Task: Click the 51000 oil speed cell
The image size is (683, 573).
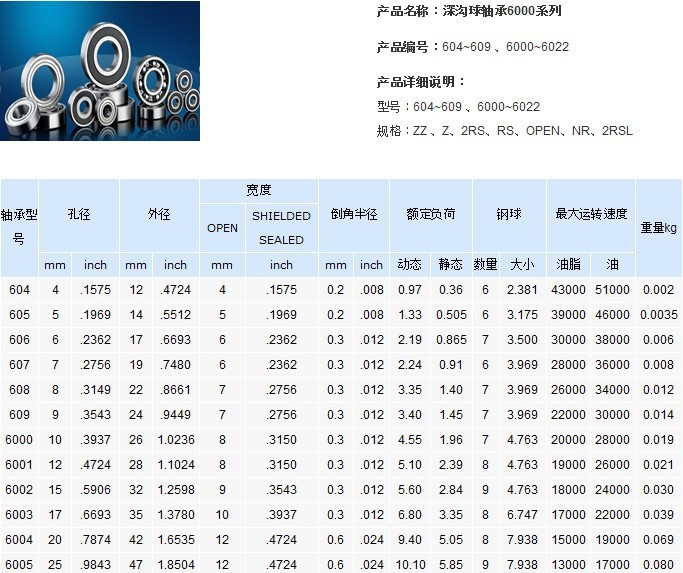Action: coord(612,290)
